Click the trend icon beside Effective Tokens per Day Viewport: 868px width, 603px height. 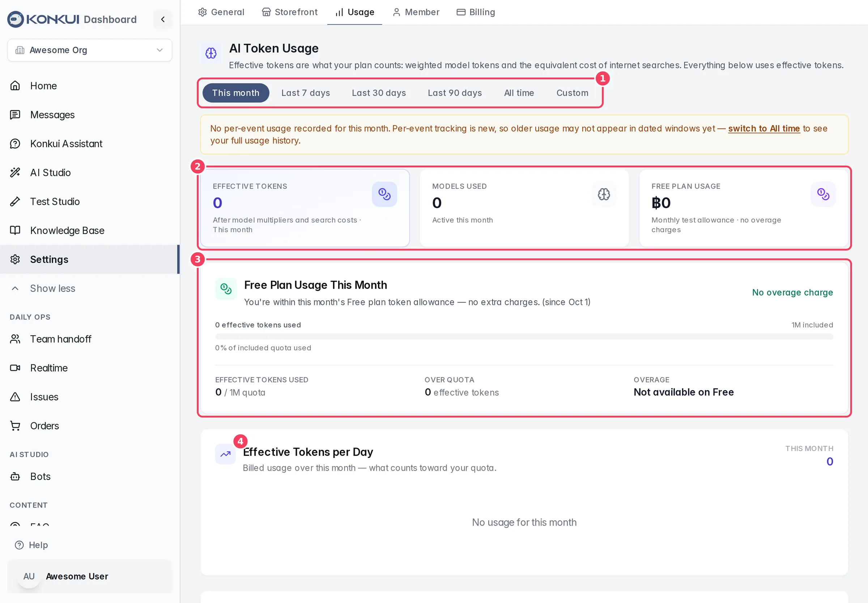click(225, 454)
